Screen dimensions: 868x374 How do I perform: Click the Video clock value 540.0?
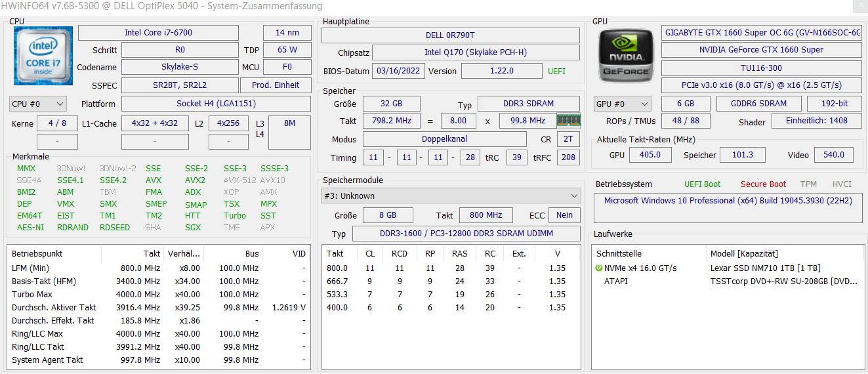(834, 155)
